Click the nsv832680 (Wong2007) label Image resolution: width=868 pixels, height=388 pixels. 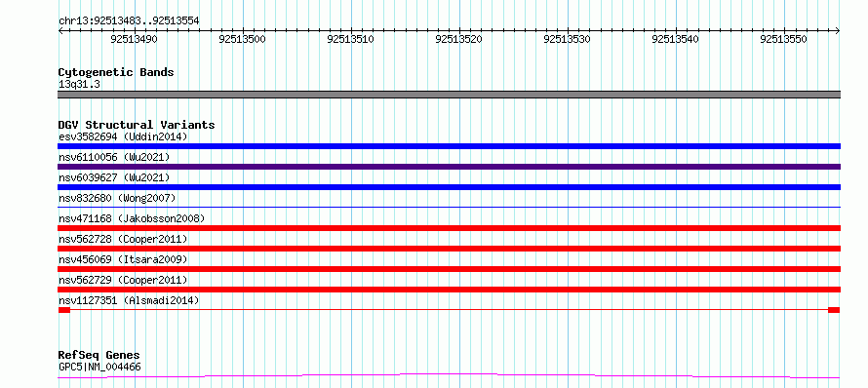coord(117,198)
